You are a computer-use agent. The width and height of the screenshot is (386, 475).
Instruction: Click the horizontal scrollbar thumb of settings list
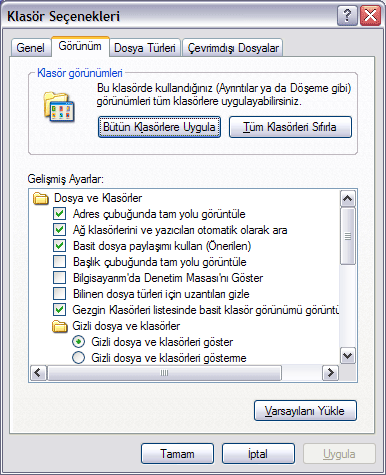coord(164,373)
